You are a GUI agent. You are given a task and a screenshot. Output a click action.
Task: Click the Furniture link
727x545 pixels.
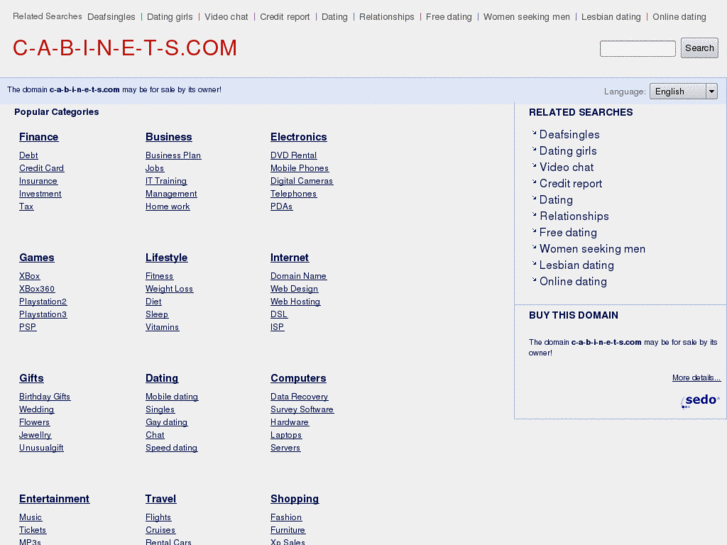(x=288, y=530)
